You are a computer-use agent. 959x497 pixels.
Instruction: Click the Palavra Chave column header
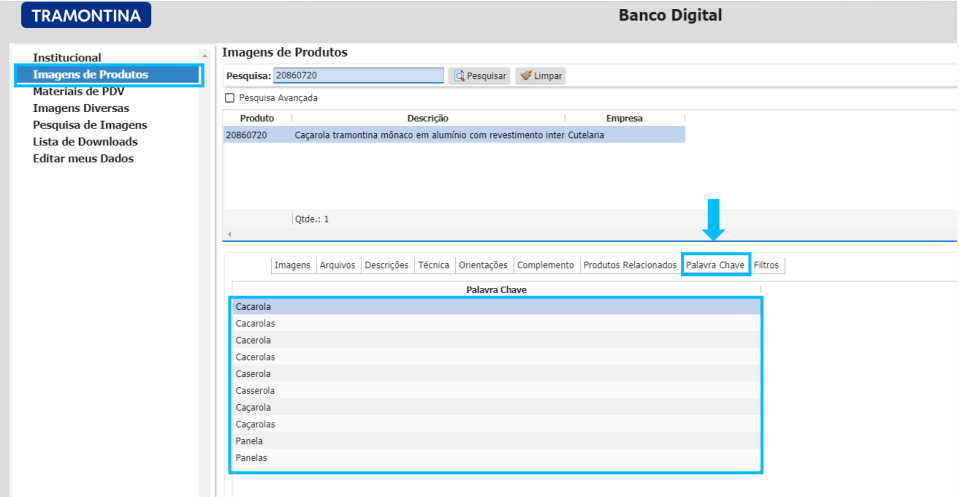point(497,290)
